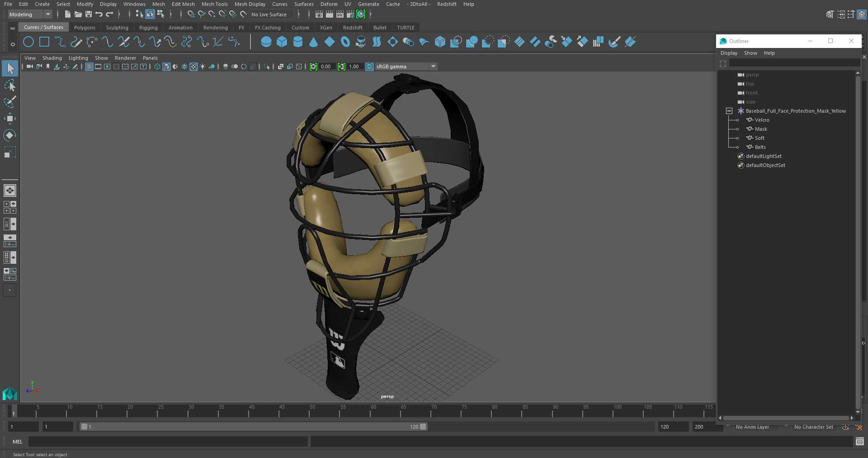This screenshot has height=458, width=868.
Task: Click the Revolve surface icon
Action: tap(361, 42)
